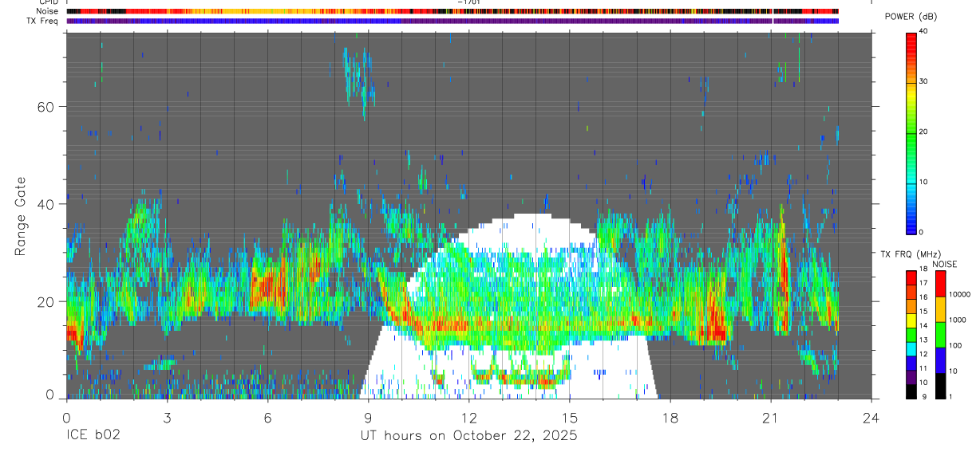Click the 30 tick on POWER colorbar
The image size is (980, 452).
924,81
